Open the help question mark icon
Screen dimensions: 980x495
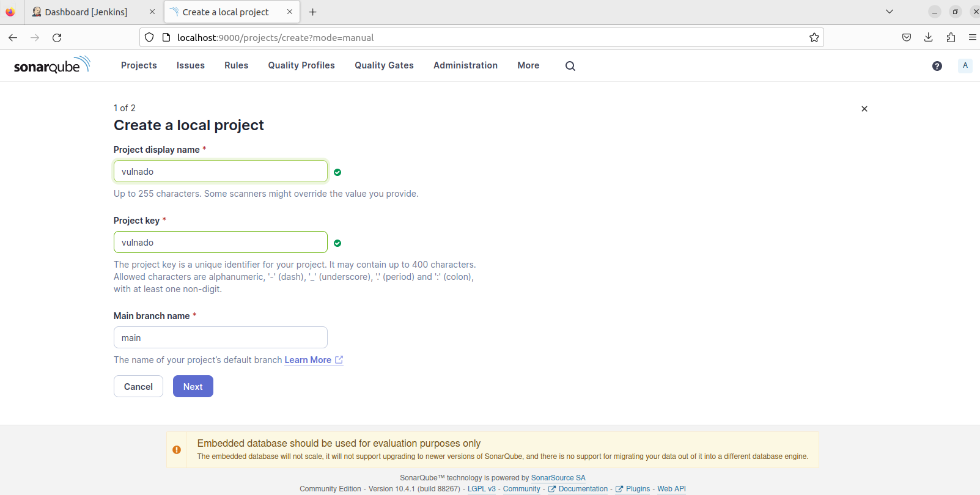coord(937,66)
